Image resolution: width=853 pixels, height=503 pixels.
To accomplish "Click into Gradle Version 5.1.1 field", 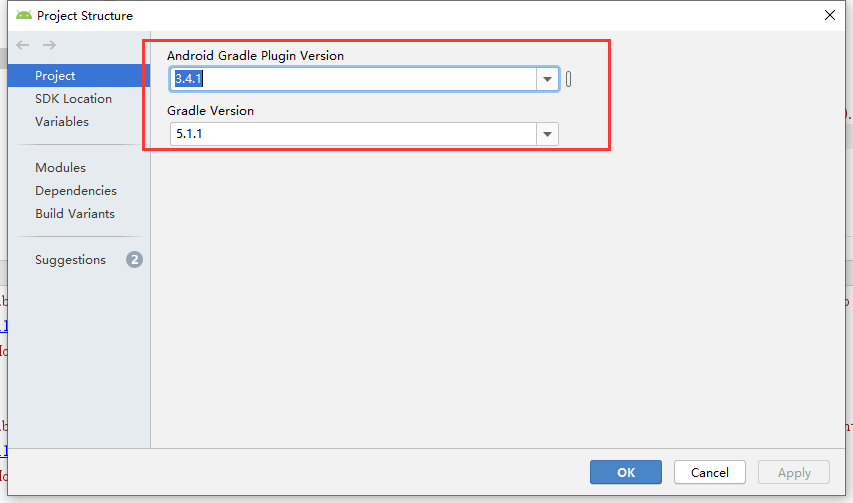I will click(x=354, y=134).
